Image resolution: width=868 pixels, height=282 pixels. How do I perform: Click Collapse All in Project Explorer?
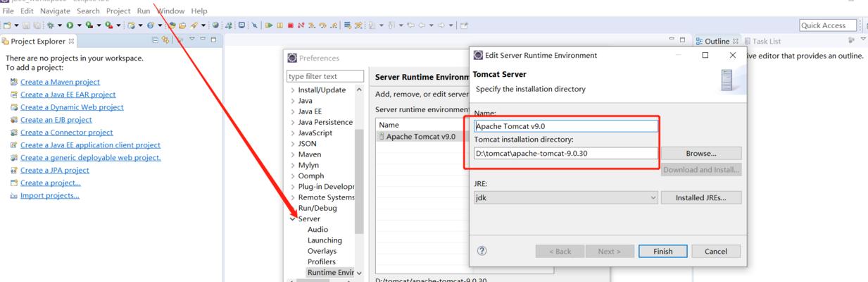coord(156,41)
